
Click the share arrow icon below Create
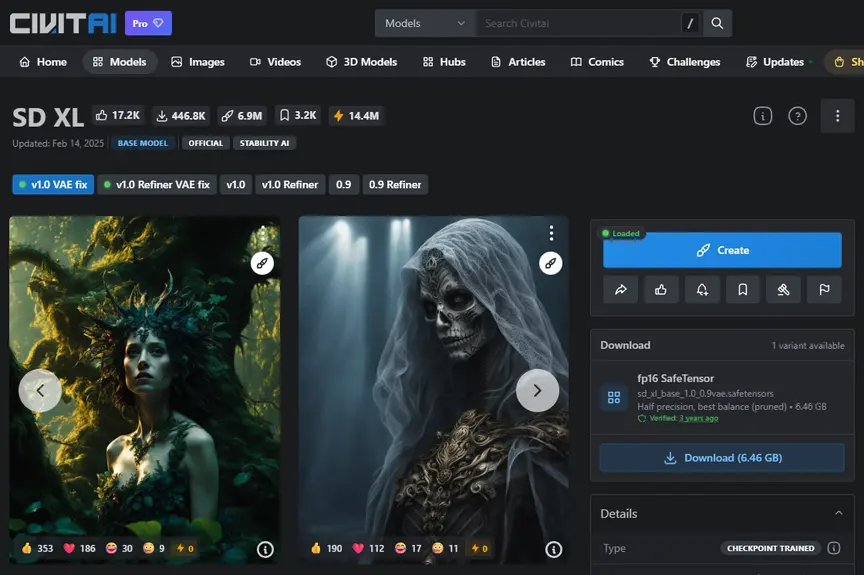[x=620, y=289]
